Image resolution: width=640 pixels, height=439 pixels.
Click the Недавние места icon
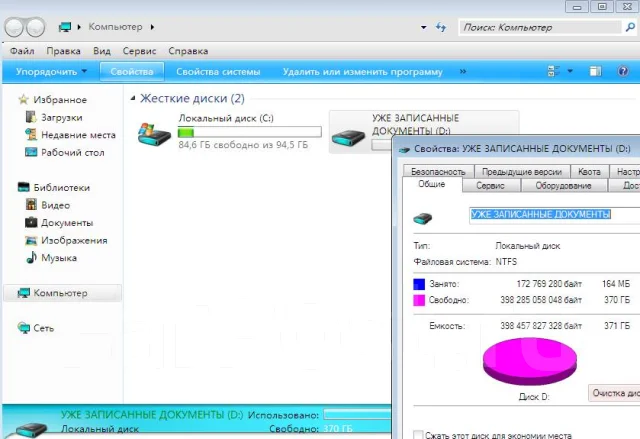point(31,134)
